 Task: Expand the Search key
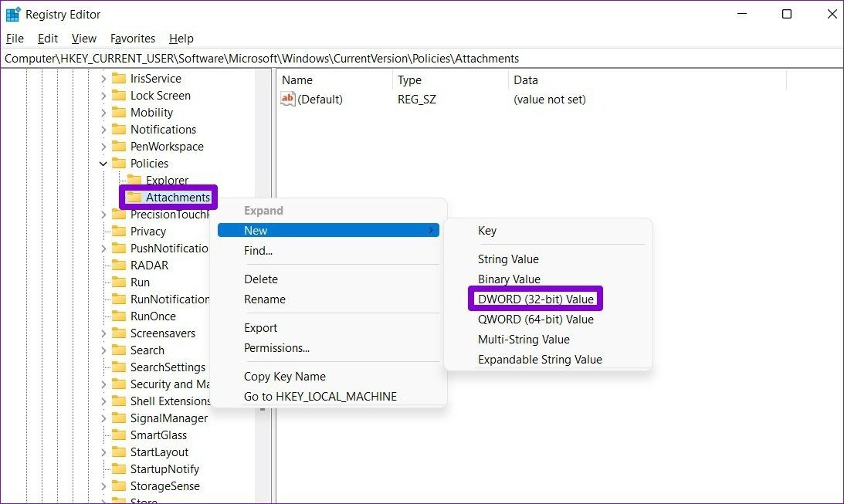coord(103,350)
